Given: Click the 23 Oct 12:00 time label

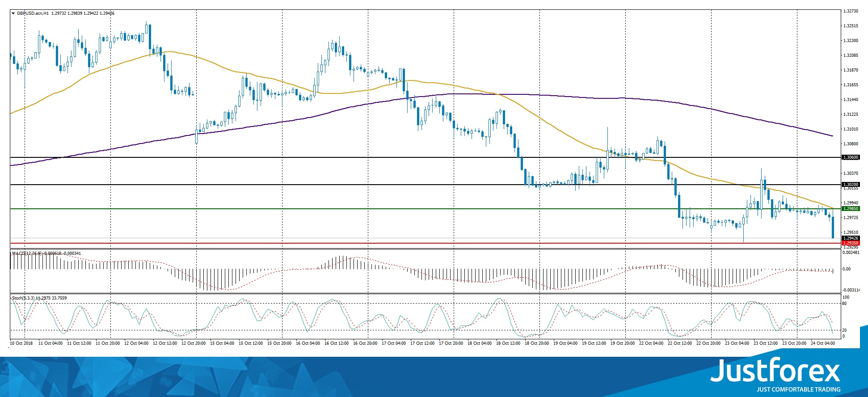Looking at the screenshot, I should click(x=766, y=343).
